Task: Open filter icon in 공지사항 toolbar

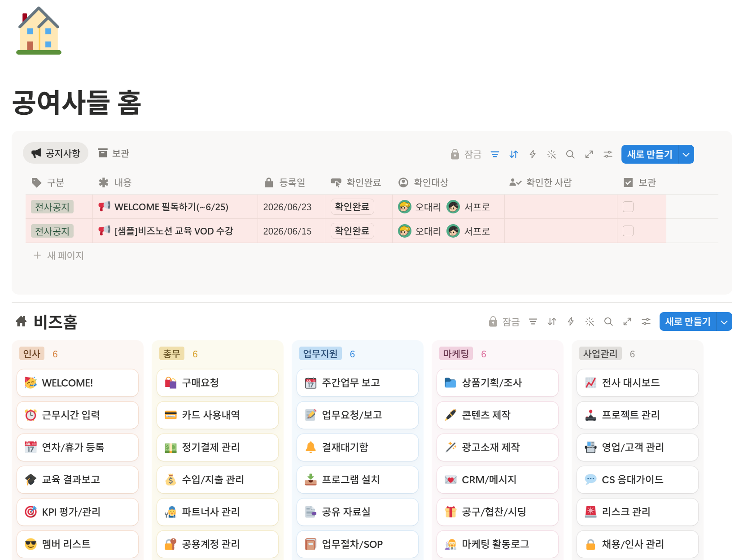Action: (495, 154)
